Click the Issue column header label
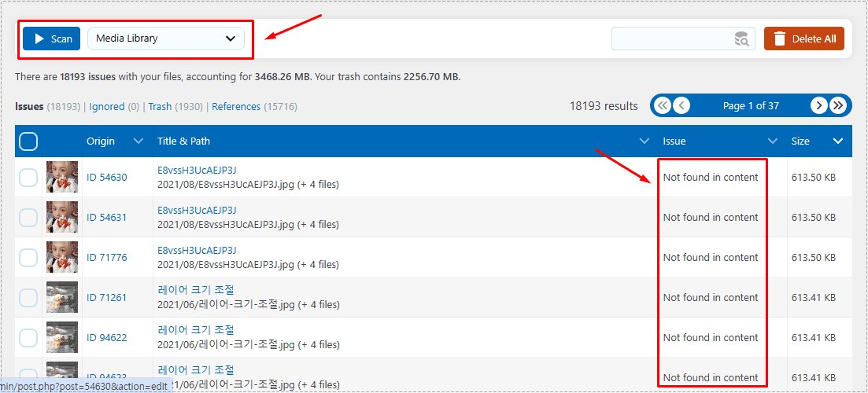 [x=674, y=141]
